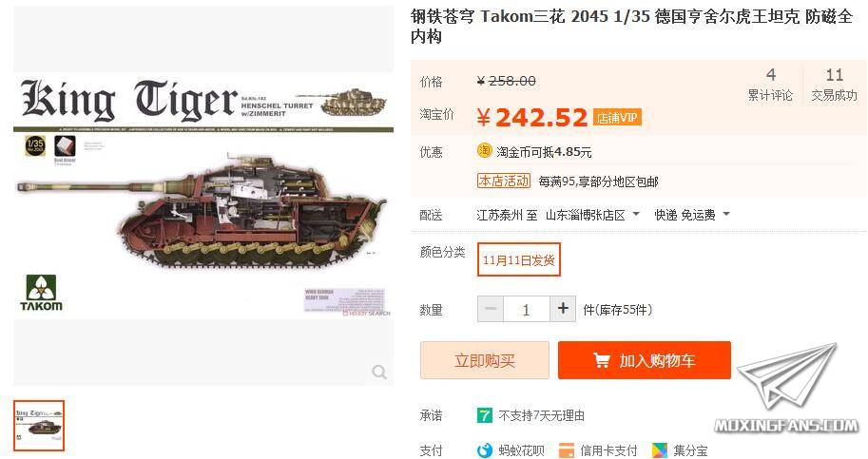This screenshot has height=459, width=868.
Task: Expand the 山东淄博张店区 delivery location dropdown
Action: point(593,215)
